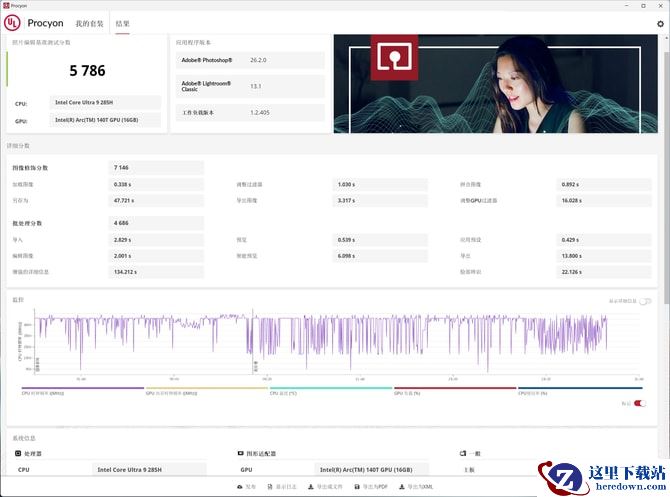Image resolution: width=670 pixels, height=497 pixels.
Task: Select the teal CPU temperature legend
Action: point(331,391)
